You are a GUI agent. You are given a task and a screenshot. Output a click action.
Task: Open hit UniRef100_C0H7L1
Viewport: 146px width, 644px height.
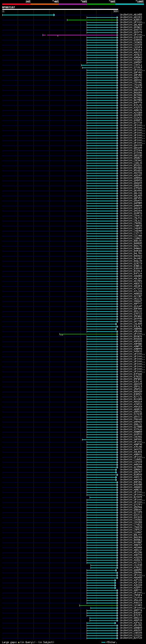click(131, 65)
